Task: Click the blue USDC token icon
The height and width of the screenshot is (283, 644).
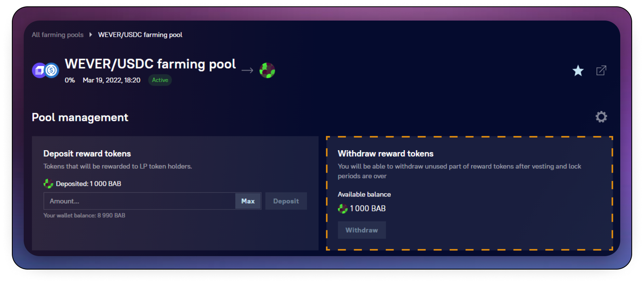Action: (52, 70)
